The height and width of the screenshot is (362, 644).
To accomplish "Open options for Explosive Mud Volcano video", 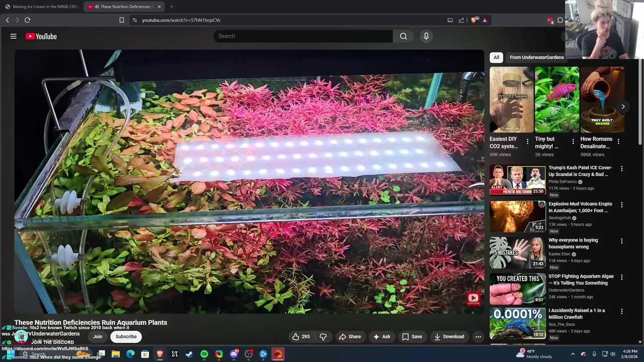I will coord(621,205).
